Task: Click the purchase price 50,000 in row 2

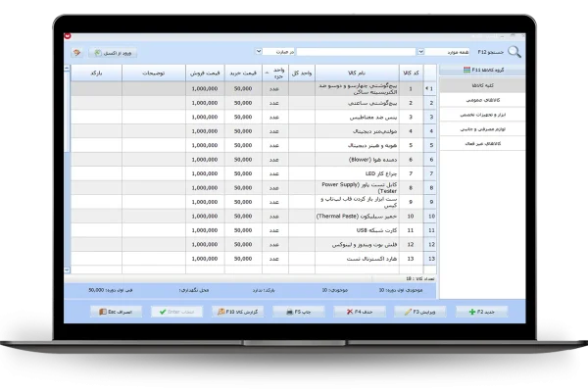Action: pos(243,103)
